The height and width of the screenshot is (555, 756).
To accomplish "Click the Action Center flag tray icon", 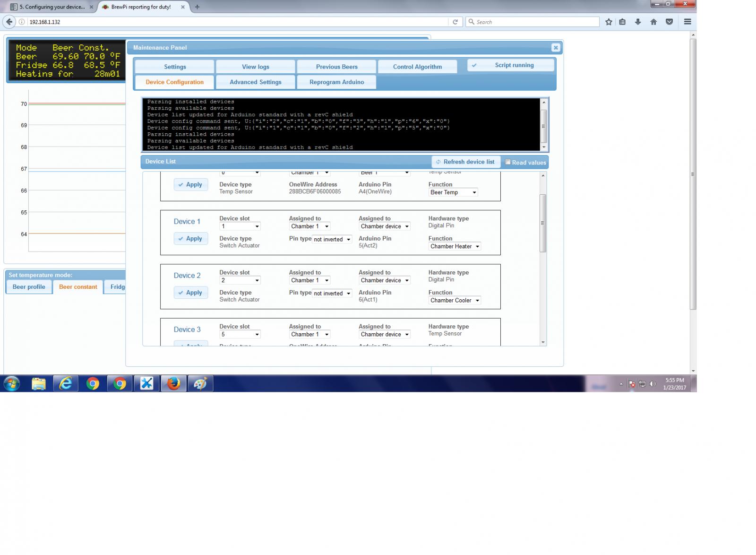I will point(632,384).
